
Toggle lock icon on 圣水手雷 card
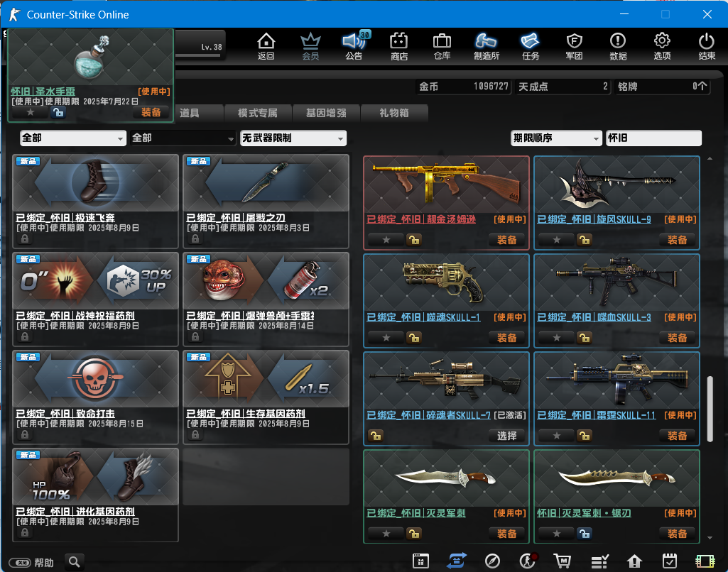(58, 112)
